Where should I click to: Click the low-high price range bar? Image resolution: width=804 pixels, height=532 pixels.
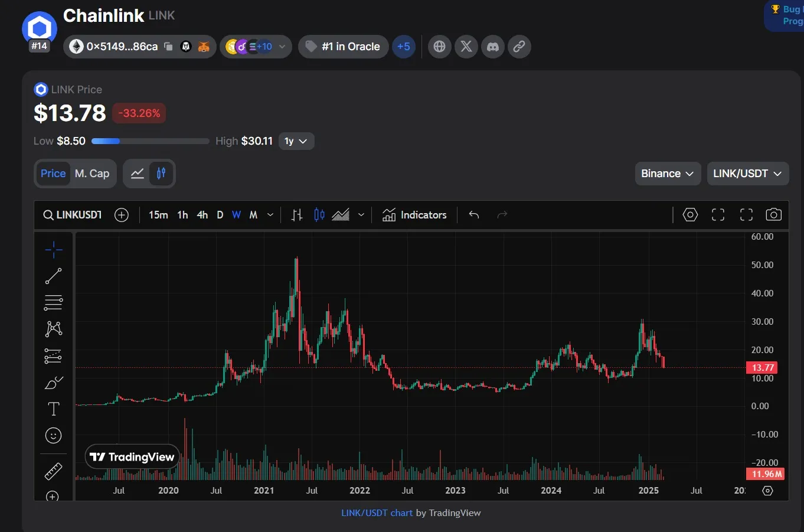[151, 141]
